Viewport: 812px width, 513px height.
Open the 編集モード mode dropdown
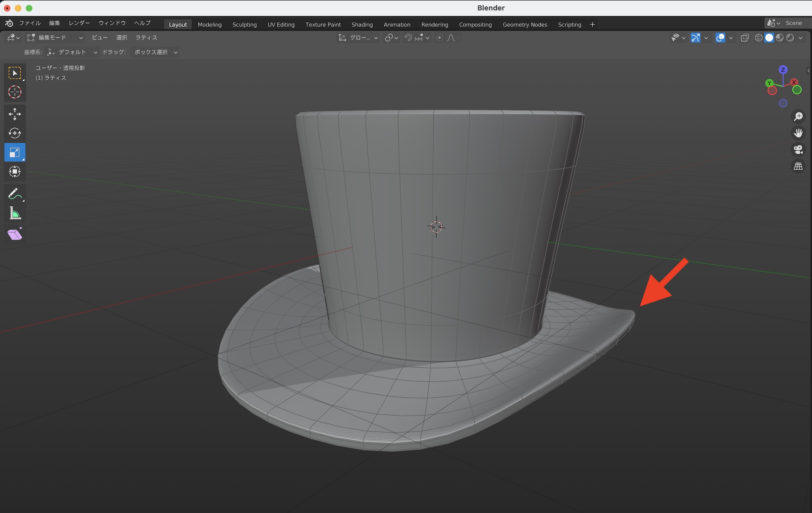[x=55, y=38]
